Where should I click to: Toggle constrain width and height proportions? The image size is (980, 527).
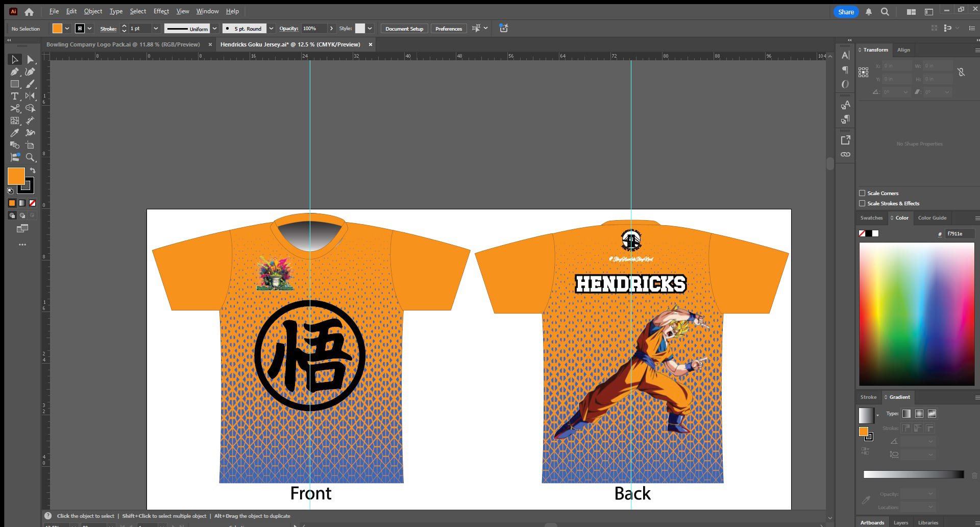(x=961, y=72)
